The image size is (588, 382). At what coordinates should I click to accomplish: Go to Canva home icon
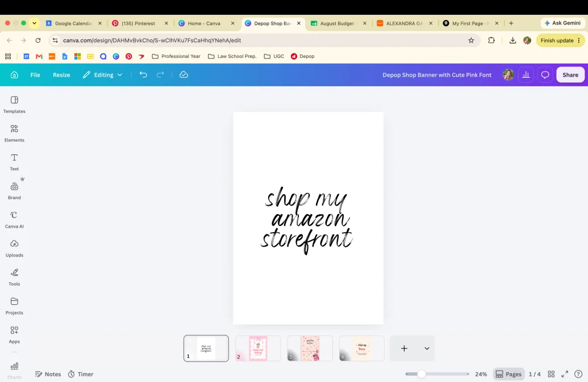tap(14, 75)
